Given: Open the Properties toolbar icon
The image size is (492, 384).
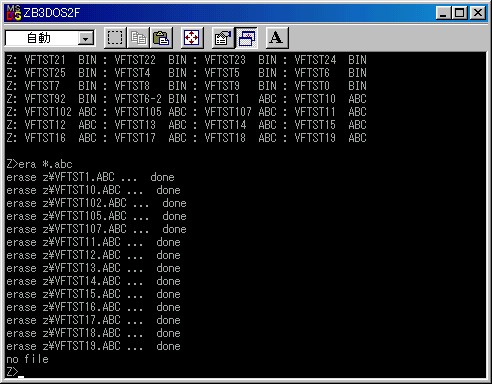Looking at the screenshot, I should 223,38.
